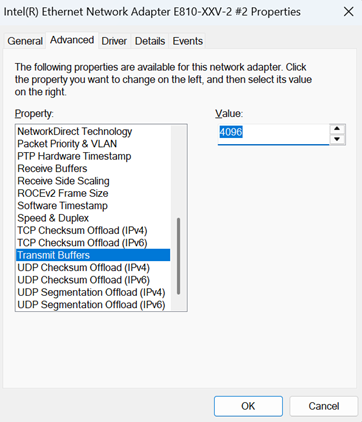The width and height of the screenshot is (362, 422).
Task: Confirm changes with the OK button
Action: click(248, 406)
